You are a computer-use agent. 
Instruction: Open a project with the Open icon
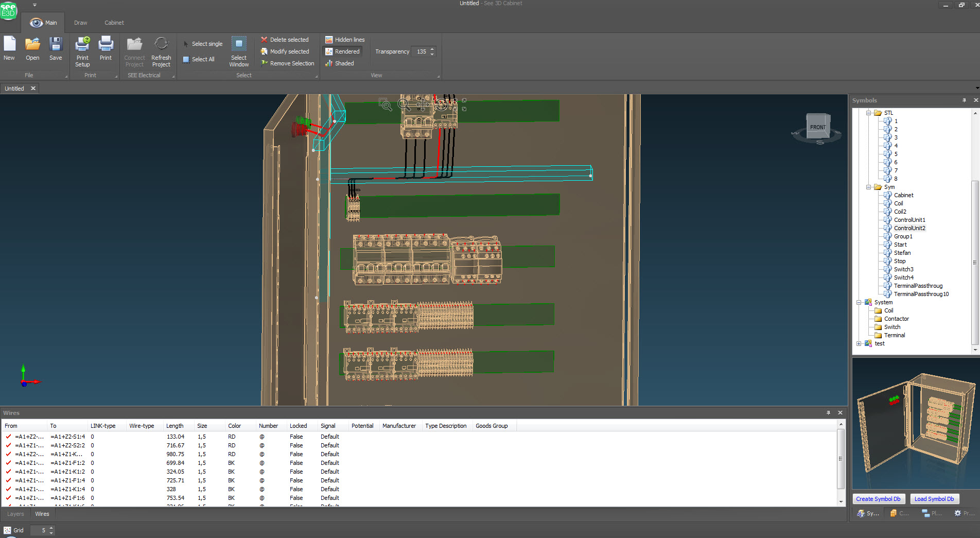pos(32,45)
